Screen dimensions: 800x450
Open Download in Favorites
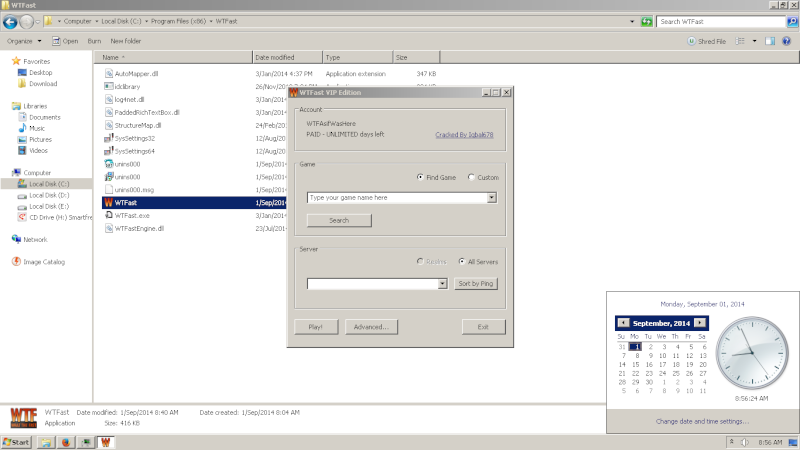pyautogui.click(x=43, y=84)
